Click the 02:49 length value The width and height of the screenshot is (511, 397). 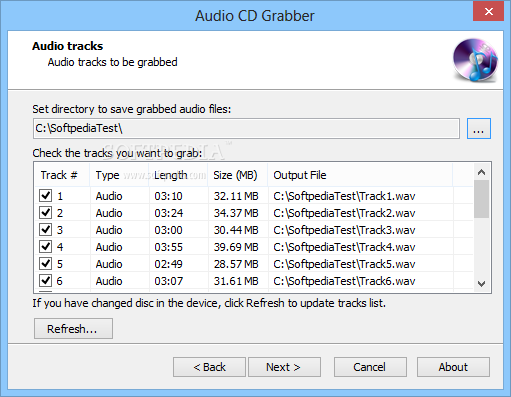pyautogui.click(x=168, y=264)
